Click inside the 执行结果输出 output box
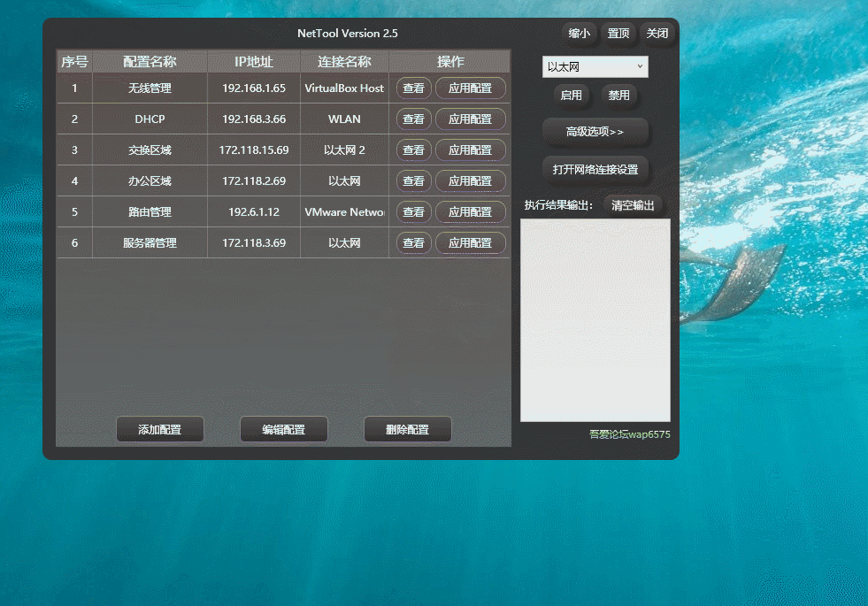The image size is (868, 606). click(595, 320)
